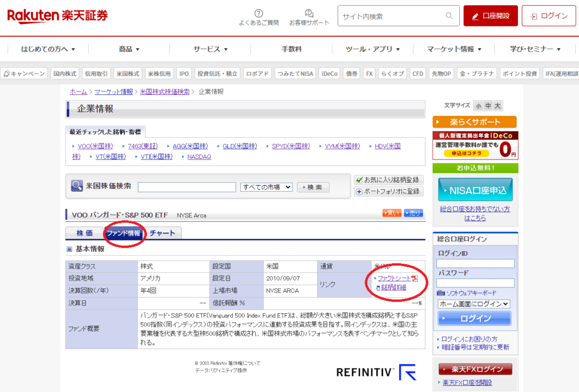This screenshot has height=392, width=579.
Task: Expand the ツール・アプリ menu
Action: click(373, 49)
